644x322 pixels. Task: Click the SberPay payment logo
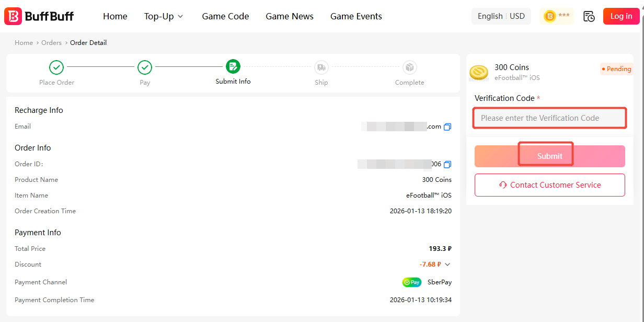pyautogui.click(x=412, y=282)
